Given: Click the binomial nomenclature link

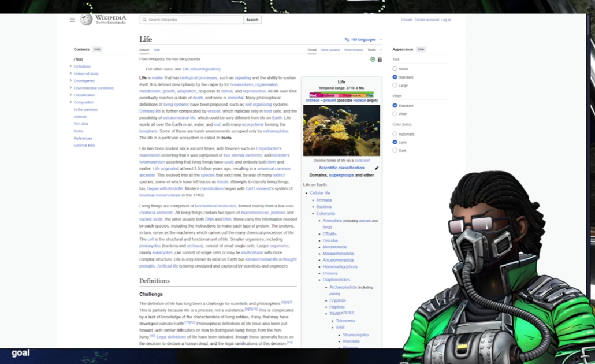Looking at the screenshot, I should (x=160, y=195).
